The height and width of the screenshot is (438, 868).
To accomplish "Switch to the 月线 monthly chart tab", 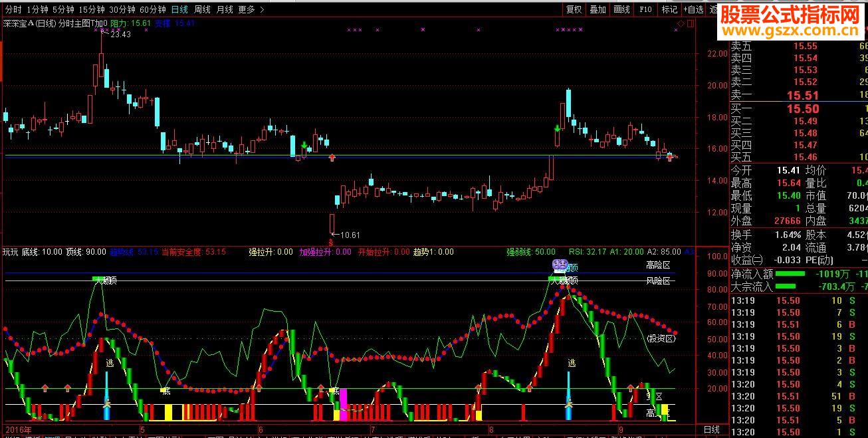I will point(225,9).
